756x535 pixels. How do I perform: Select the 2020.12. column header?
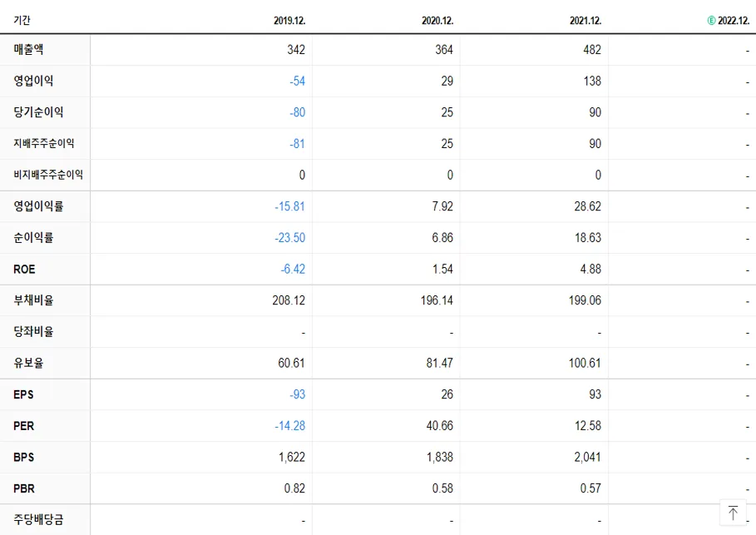point(437,21)
